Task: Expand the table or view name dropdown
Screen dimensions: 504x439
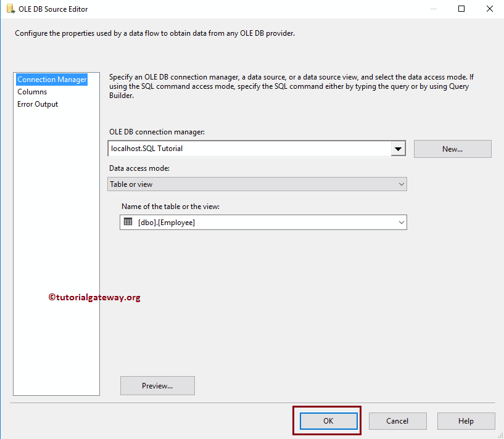Action: [402, 222]
